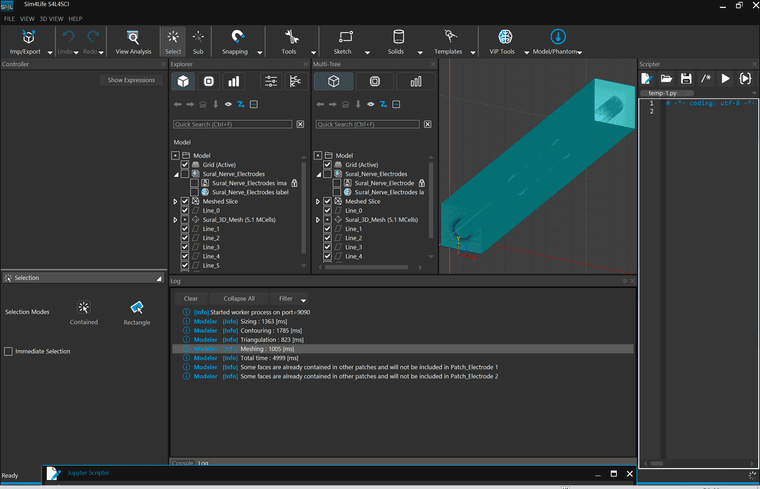
Task: Click the Solids cylinder icon
Action: pos(398,37)
